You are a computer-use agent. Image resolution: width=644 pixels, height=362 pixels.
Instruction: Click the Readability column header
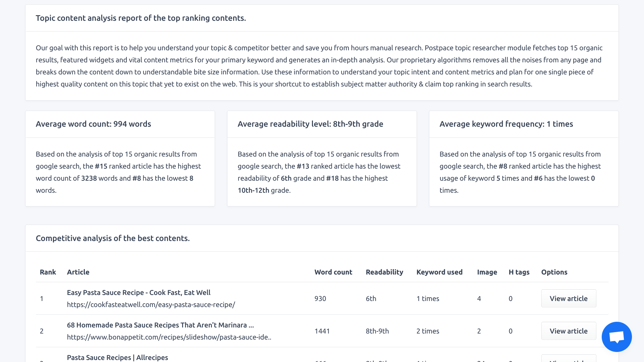384,272
